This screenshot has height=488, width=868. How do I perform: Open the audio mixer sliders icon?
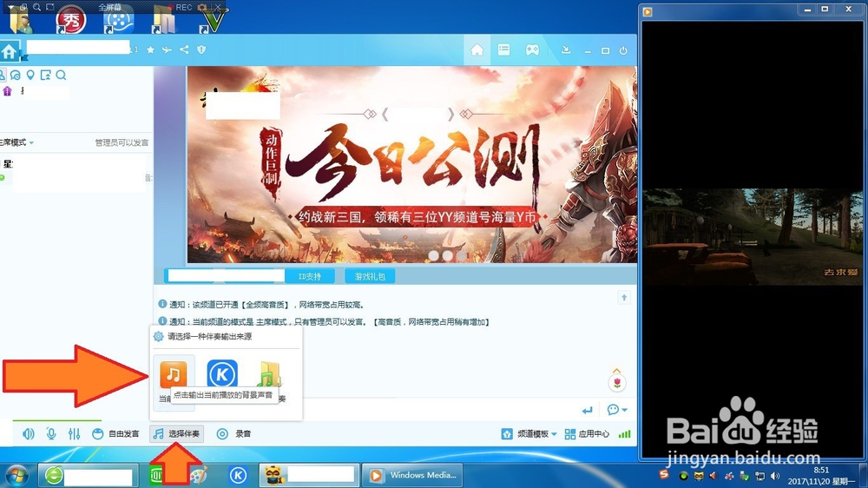74,433
